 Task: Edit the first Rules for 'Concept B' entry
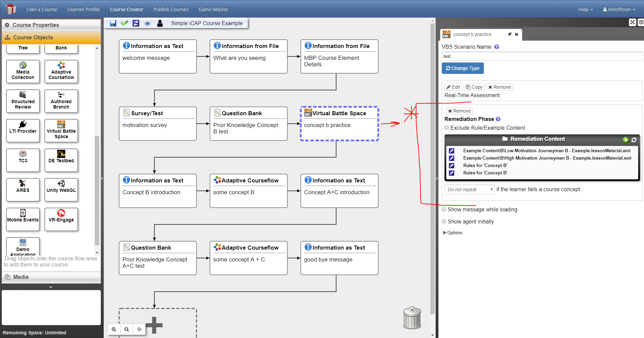tap(452, 166)
